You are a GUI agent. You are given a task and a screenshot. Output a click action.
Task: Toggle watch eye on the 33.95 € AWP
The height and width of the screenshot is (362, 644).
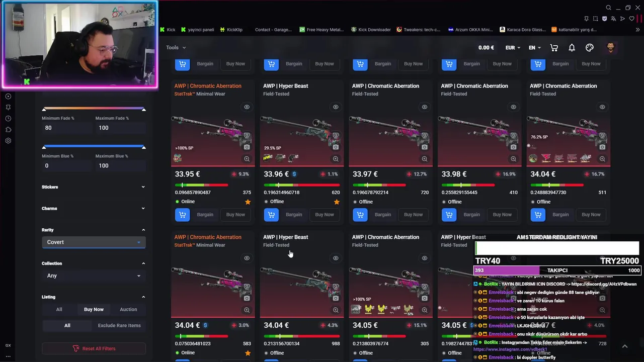(247, 107)
